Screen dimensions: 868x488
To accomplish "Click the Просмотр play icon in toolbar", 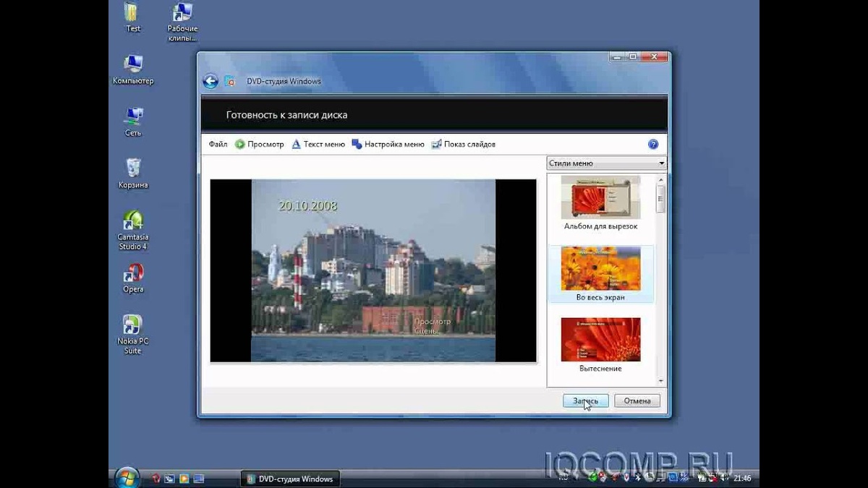I will [x=240, y=145].
